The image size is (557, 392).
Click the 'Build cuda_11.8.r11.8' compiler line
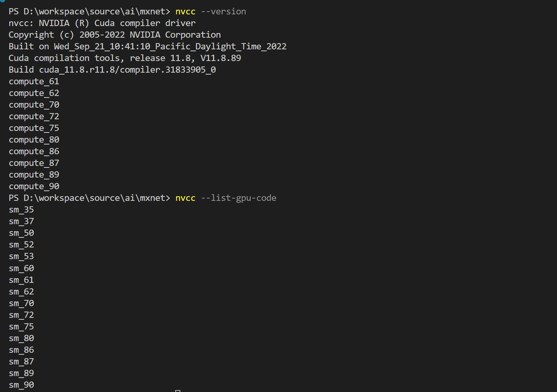click(x=112, y=70)
